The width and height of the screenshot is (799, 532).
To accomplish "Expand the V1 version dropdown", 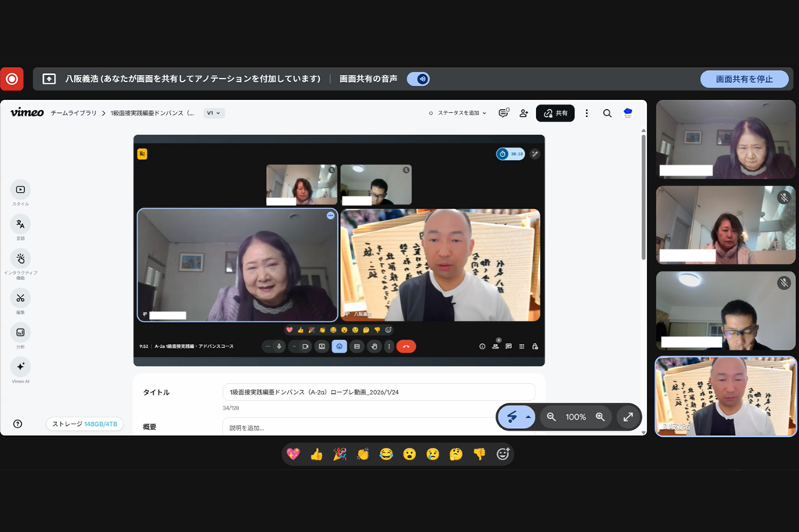I will coord(213,113).
